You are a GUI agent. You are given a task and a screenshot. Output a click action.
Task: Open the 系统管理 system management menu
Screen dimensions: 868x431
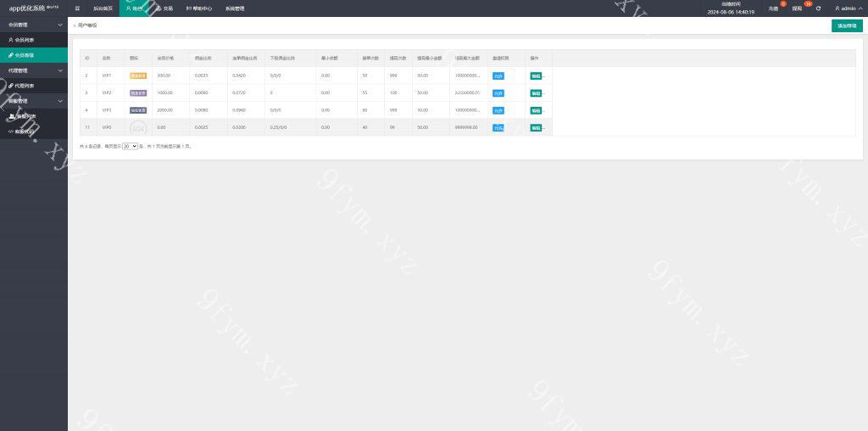[235, 8]
